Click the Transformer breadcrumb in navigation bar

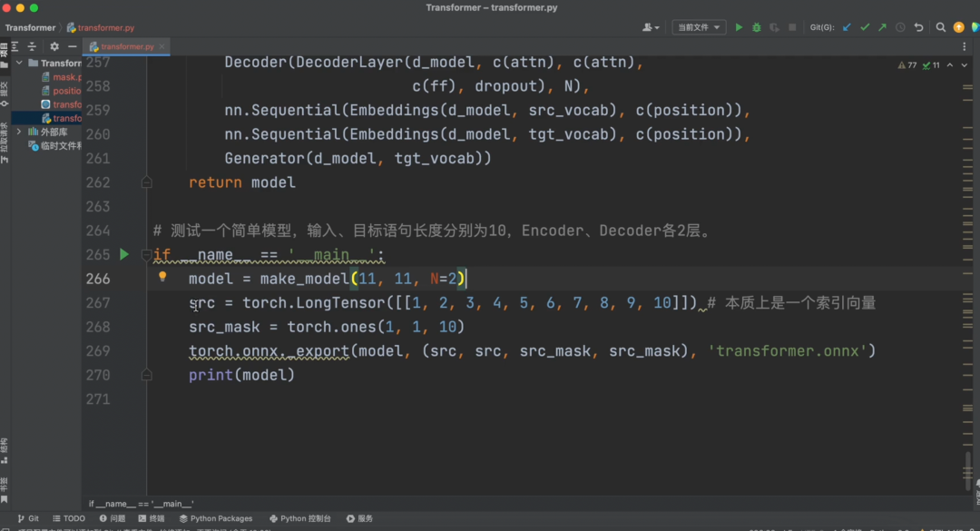click(30, 27)
